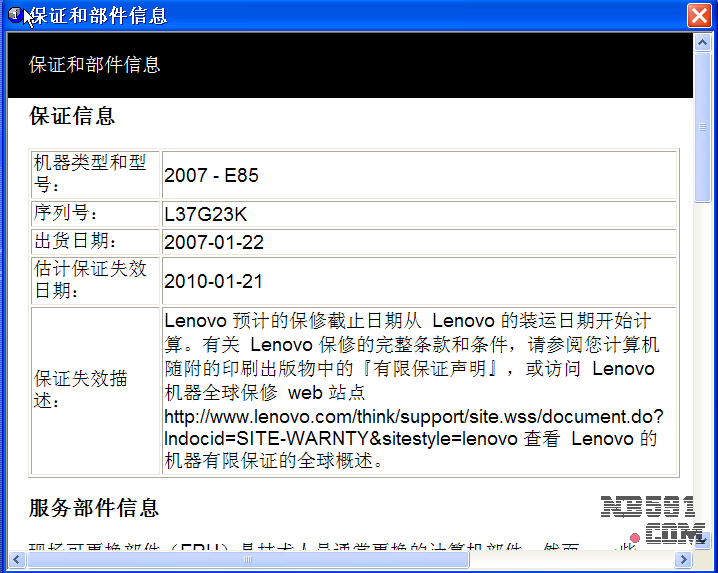Click the black 保证和部件信息 header banner
718x573 pixels.
click(x=350, y=65)
